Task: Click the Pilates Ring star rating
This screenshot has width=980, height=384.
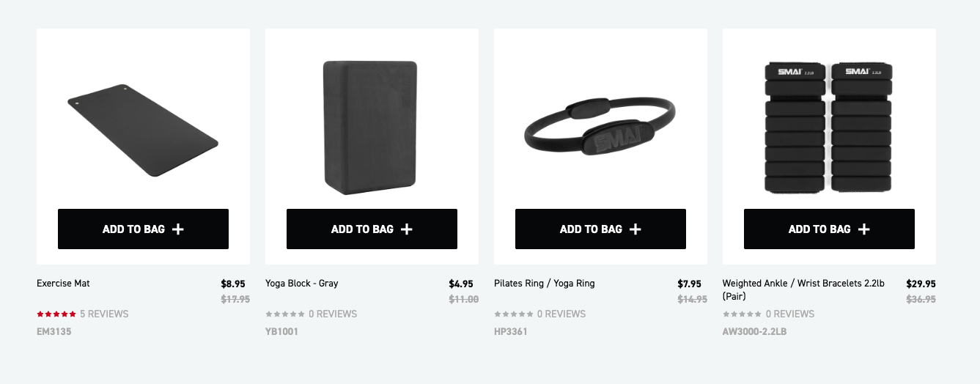Action: pyautogui.click(x=514, y=314)
